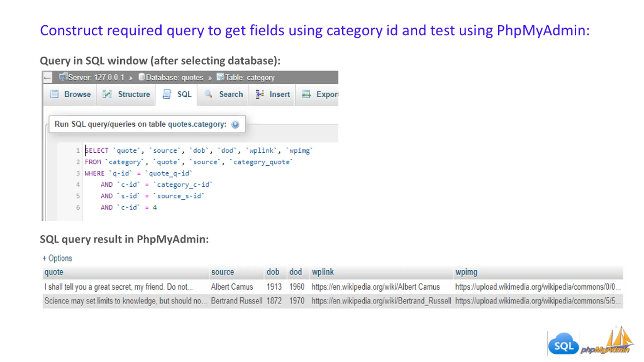Viewport: 644px width, 362px height.
Task: Select the Albert Camus result row
Action: [232, 287]
